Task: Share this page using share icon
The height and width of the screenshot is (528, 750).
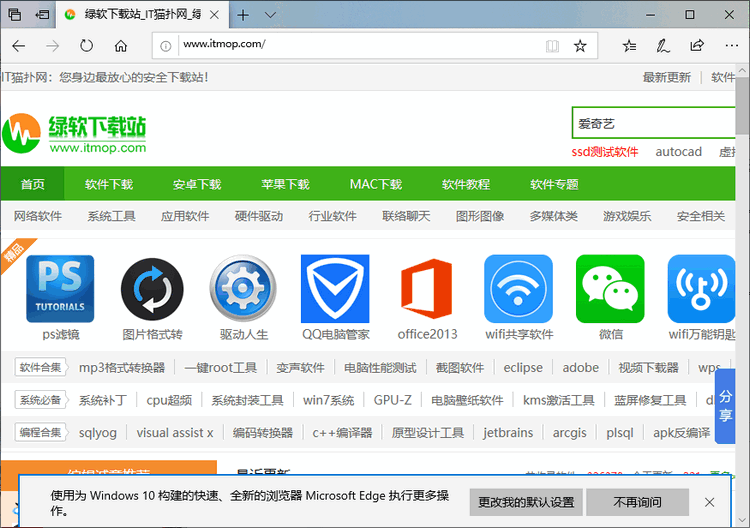Action: click(x=697, y=45)
